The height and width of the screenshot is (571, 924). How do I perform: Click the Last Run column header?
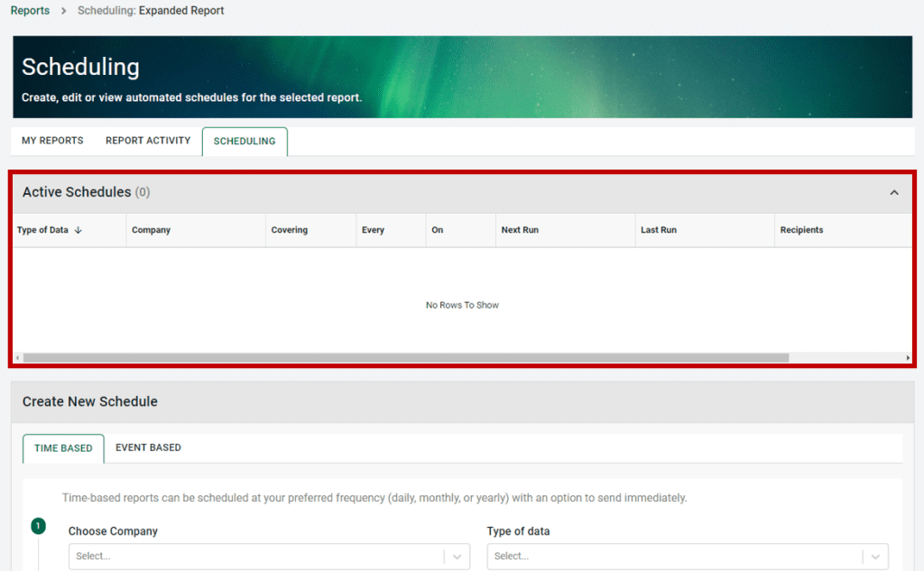click(656, 230)
